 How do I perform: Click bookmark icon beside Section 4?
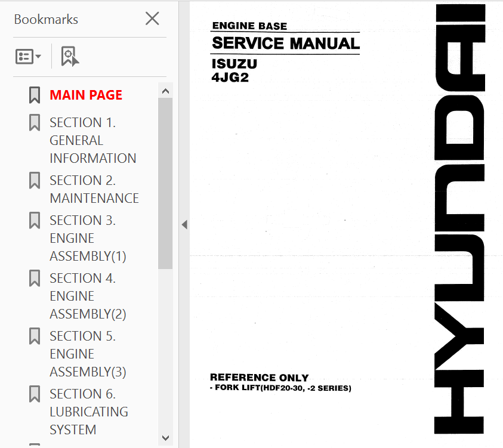coord(35,278)
